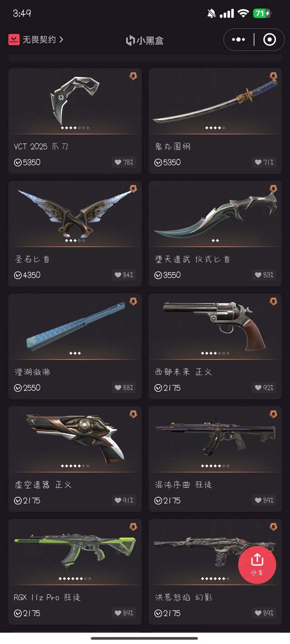Image resolution: width=290 pixels, height=644 pixels.
Task: Open the mini-program more options menu
Action: (238, 39)
